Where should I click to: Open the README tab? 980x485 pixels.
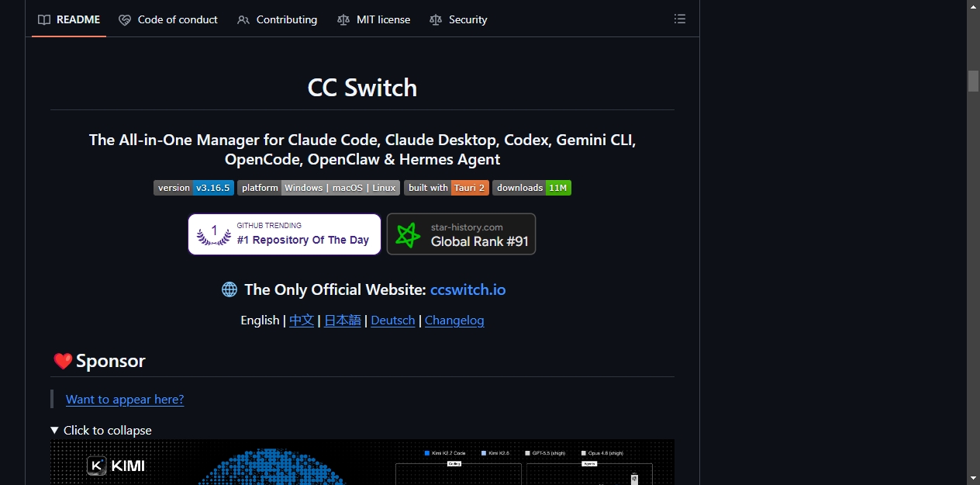pyautogui.click(x=69, y=19)
